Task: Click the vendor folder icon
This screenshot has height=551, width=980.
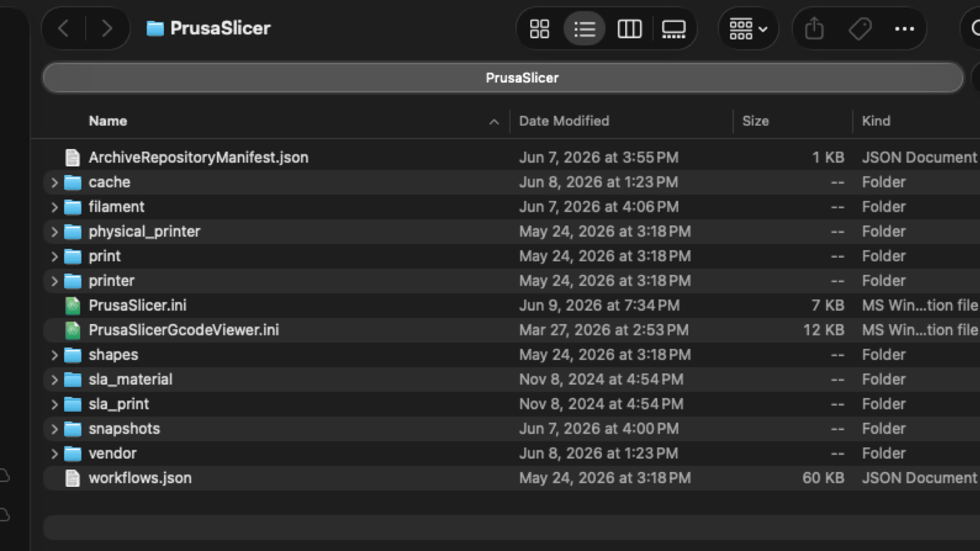Action: [72, 454]
